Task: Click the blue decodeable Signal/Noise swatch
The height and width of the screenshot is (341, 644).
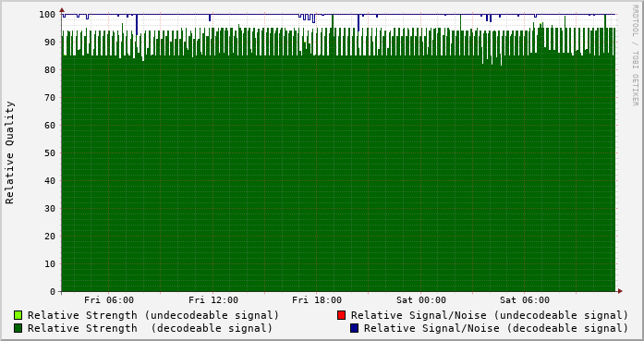Action: (x=354, y=328)
